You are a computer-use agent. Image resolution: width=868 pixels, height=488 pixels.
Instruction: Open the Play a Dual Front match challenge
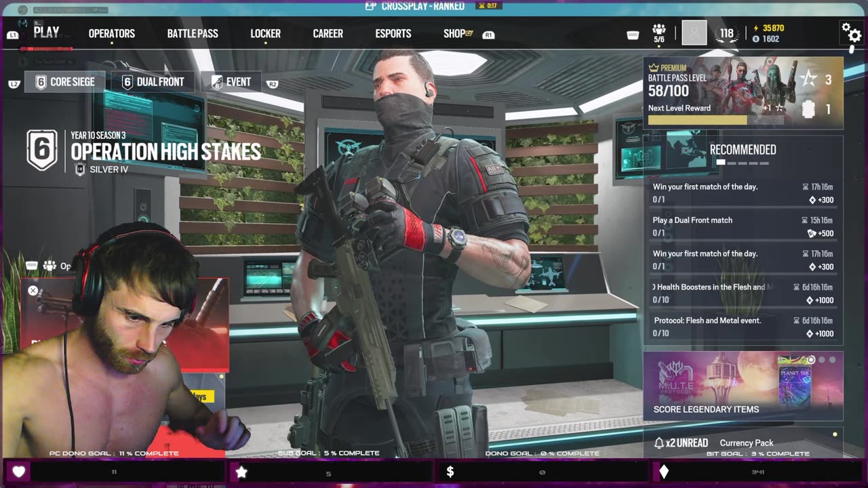pos(743,226)
